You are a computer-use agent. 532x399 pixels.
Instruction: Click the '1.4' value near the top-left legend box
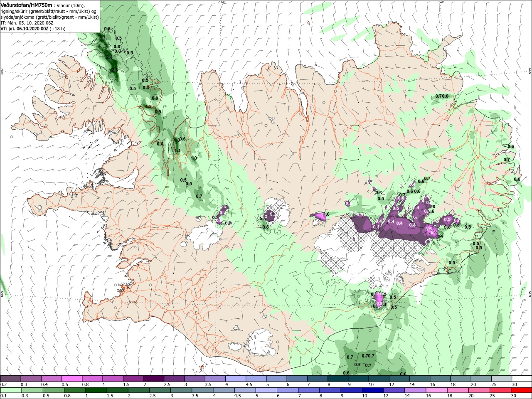point(102,37)
